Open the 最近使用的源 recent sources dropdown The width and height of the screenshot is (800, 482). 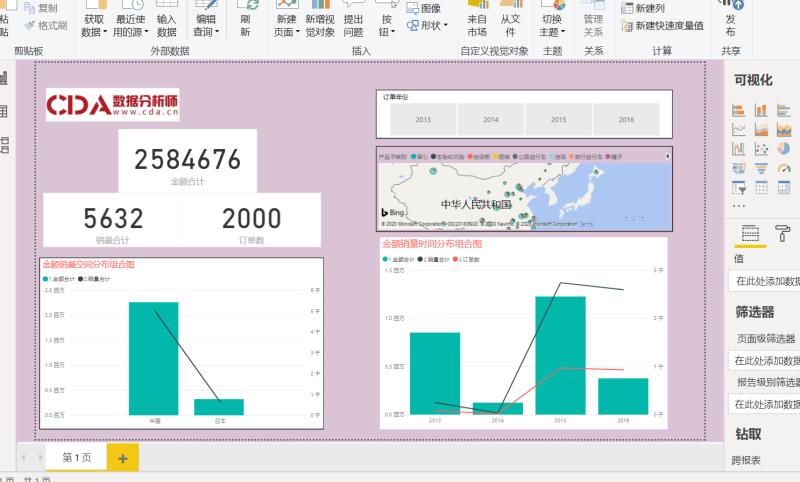click(x=131, y=19)
